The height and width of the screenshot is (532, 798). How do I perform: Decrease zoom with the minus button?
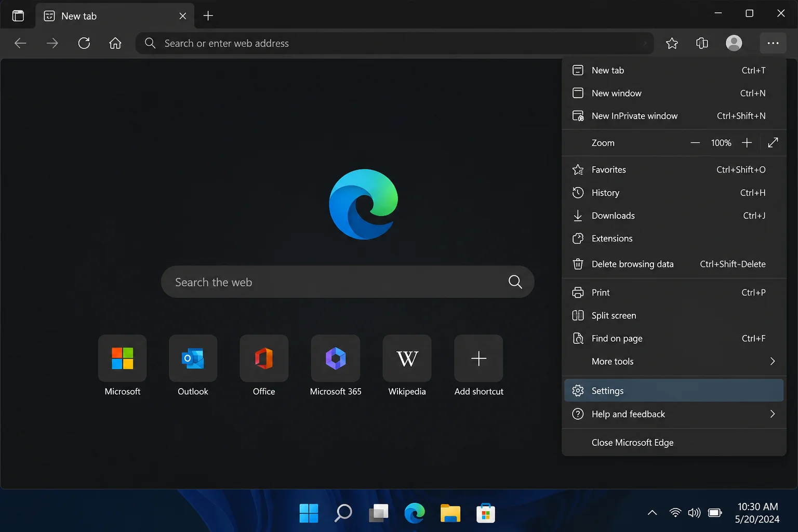tap(695, 143)
